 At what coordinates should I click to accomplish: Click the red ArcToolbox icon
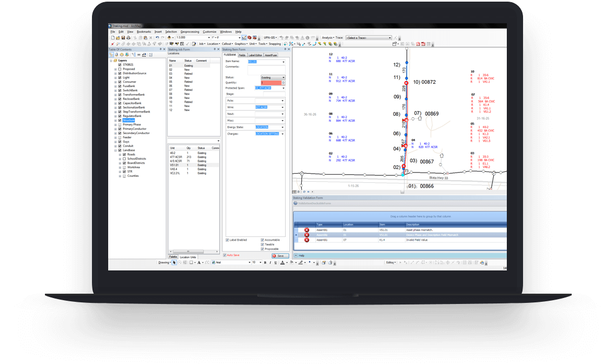[x=249, y=38]
